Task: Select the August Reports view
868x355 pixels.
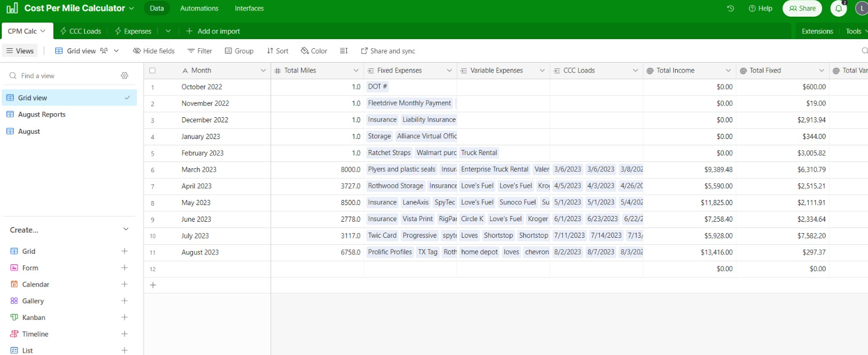Action: (69, 114)
